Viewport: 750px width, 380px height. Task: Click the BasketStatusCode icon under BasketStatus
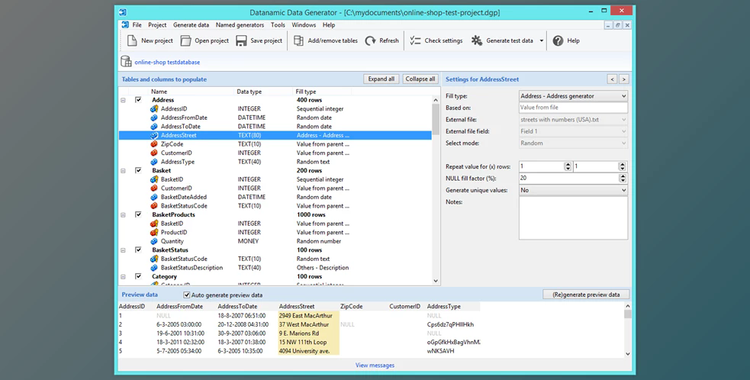coord(154,259)
